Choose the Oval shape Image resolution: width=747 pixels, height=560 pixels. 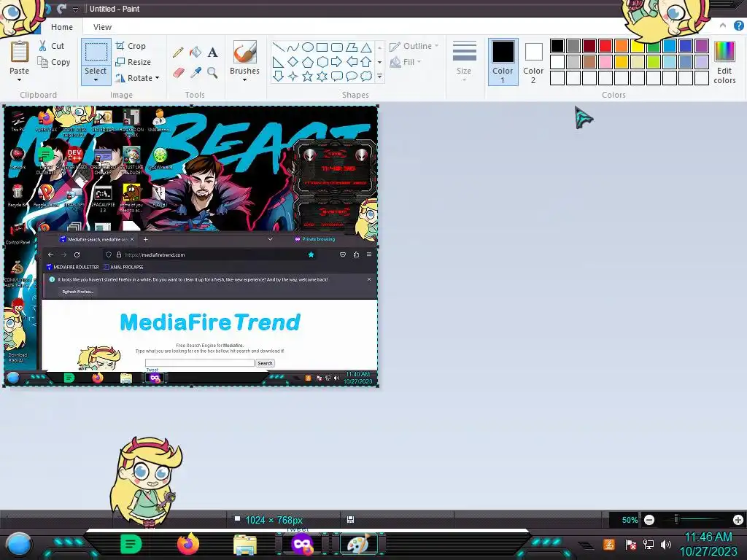(x=308, y=47)
